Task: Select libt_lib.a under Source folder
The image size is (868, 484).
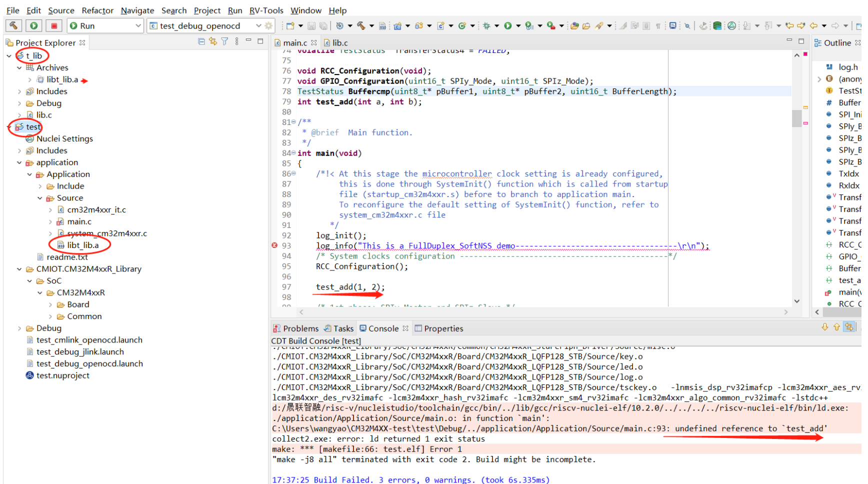Action: click(82, 245)
